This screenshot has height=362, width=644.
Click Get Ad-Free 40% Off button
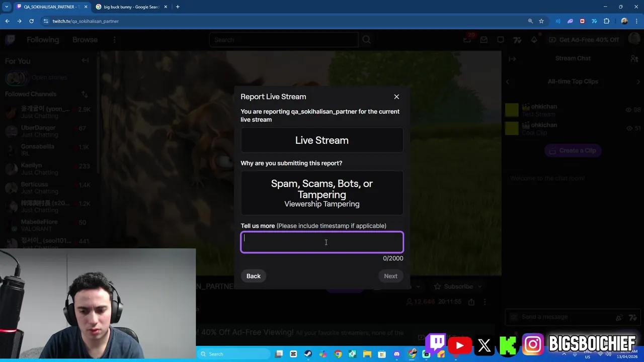pyautogui.click(x=584, y=40)
